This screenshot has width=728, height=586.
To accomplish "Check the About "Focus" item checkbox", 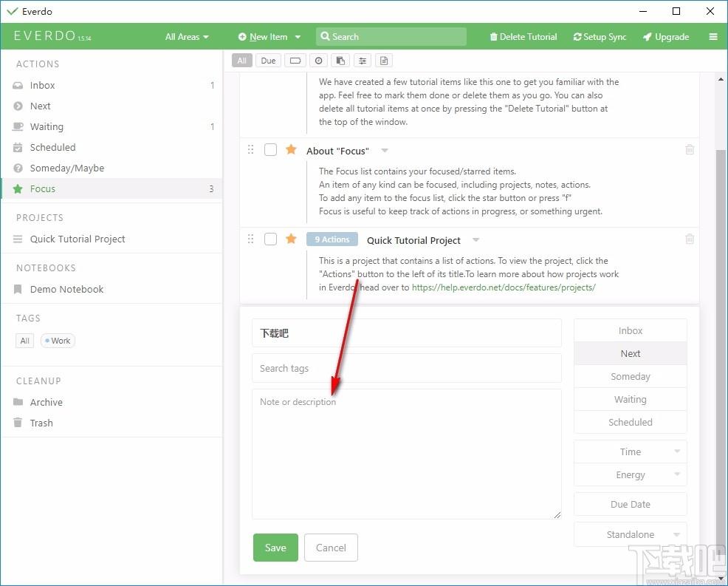I will click(270, 149).
